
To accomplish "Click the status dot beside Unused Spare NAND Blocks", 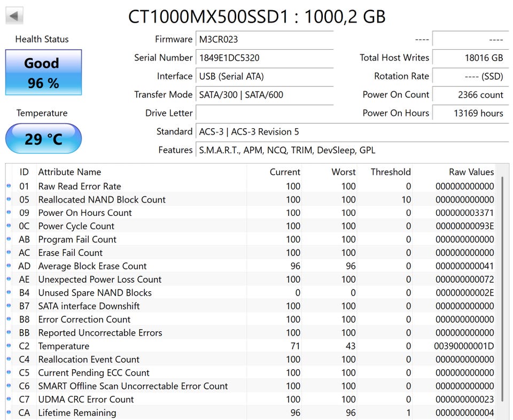I will (x=9, y=293).
